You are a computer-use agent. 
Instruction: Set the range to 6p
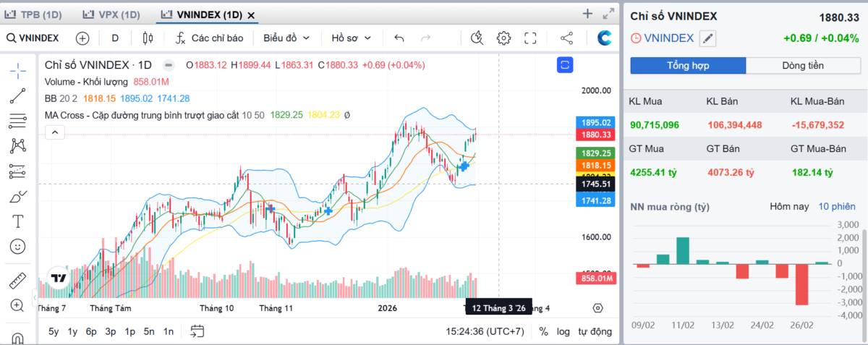pos(91,331)
